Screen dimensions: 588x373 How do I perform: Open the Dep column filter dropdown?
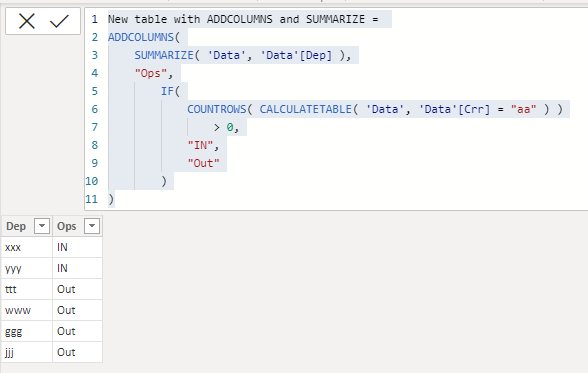42,226
